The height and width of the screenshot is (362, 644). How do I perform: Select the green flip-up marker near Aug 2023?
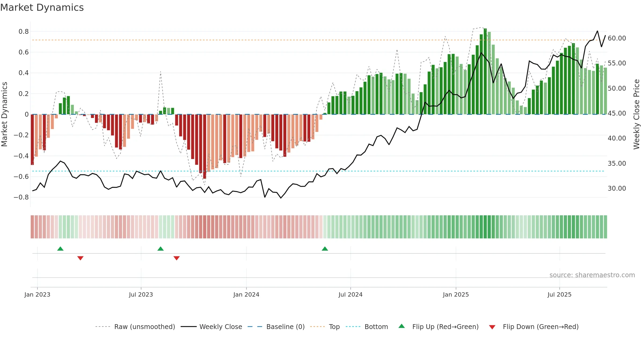(x=160, y=249)
